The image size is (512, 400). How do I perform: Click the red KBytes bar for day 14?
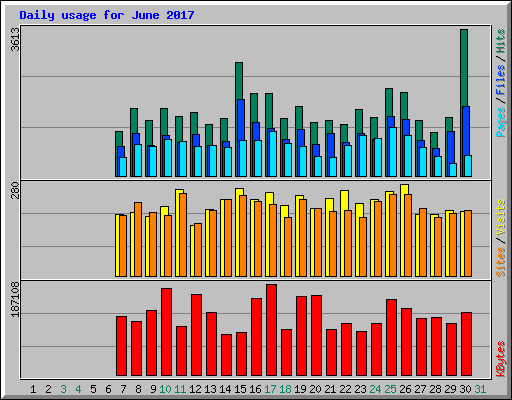pos(226,355)
